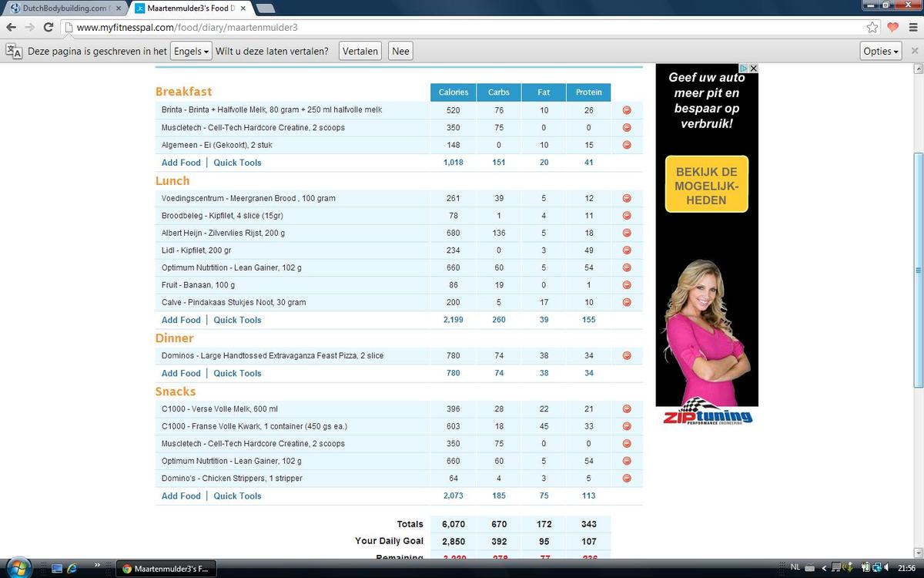Click the BEKIJK DE MOGELIJKHEDEN ad button
Screen dimensions: 924x578
tap(706, 184)
